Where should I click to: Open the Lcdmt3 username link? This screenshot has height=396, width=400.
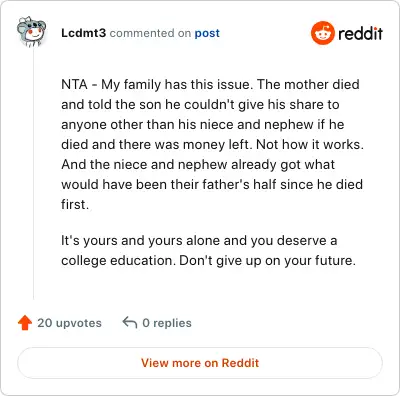[83, 33]
